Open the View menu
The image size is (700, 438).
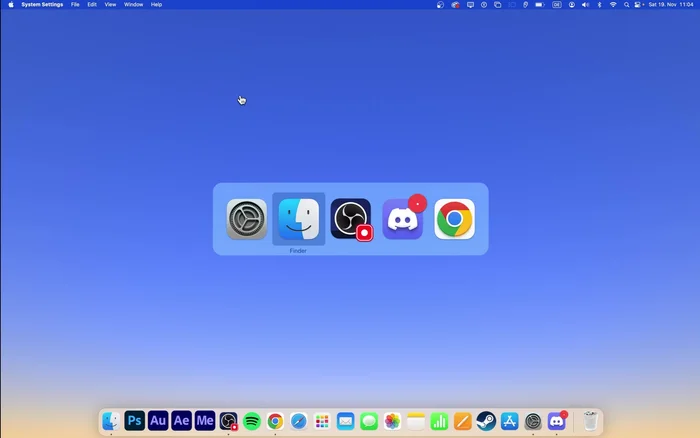coord(110,4)
